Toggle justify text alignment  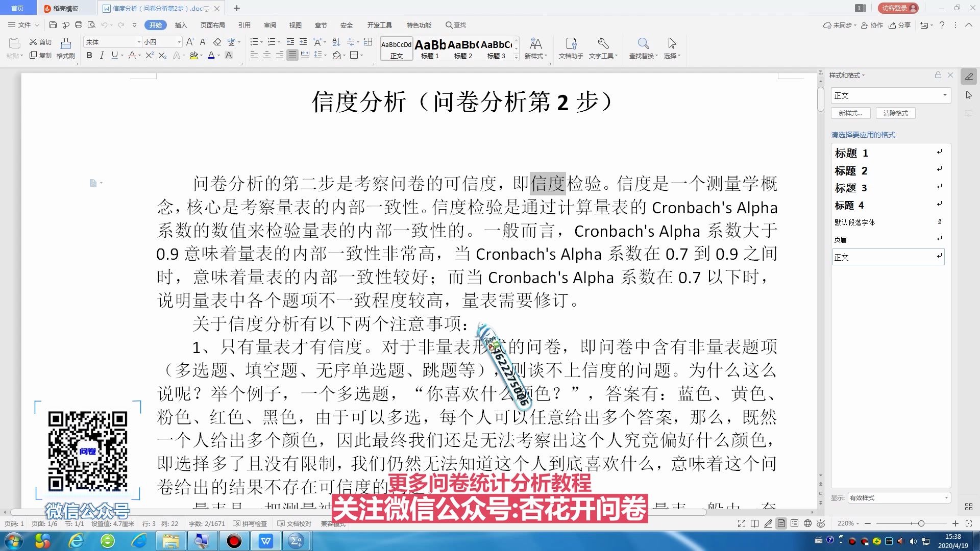tap(292, 55)
